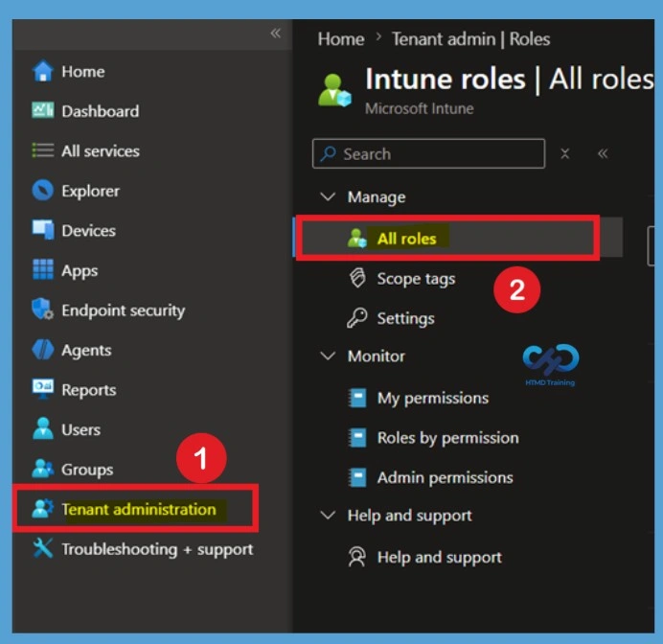Collapse the Manage section chevron
Image resolution: width=663 pixels, height=644 pixels.
tap(328, 196)
